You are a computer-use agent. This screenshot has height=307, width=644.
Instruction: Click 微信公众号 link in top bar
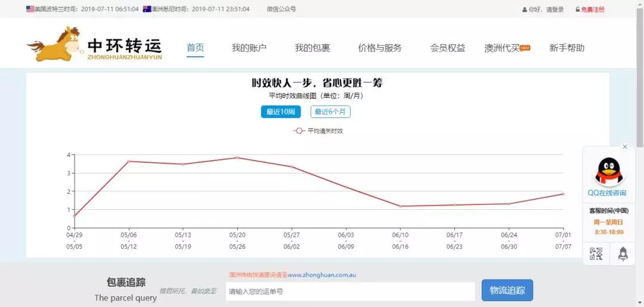click(x=281, y=9)
